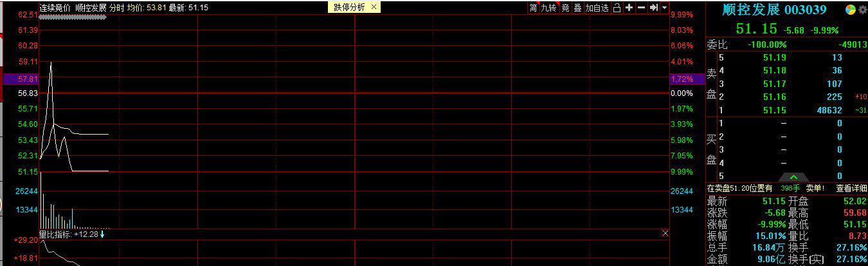868x266 pixels.
Task: Click stock title 顺控发展 003039
Action: [774, 10]
